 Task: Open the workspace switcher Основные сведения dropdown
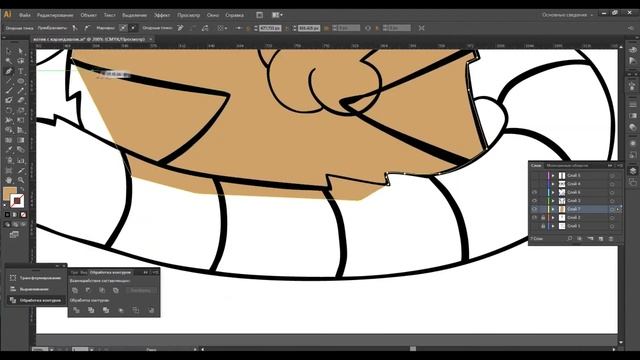567,15
